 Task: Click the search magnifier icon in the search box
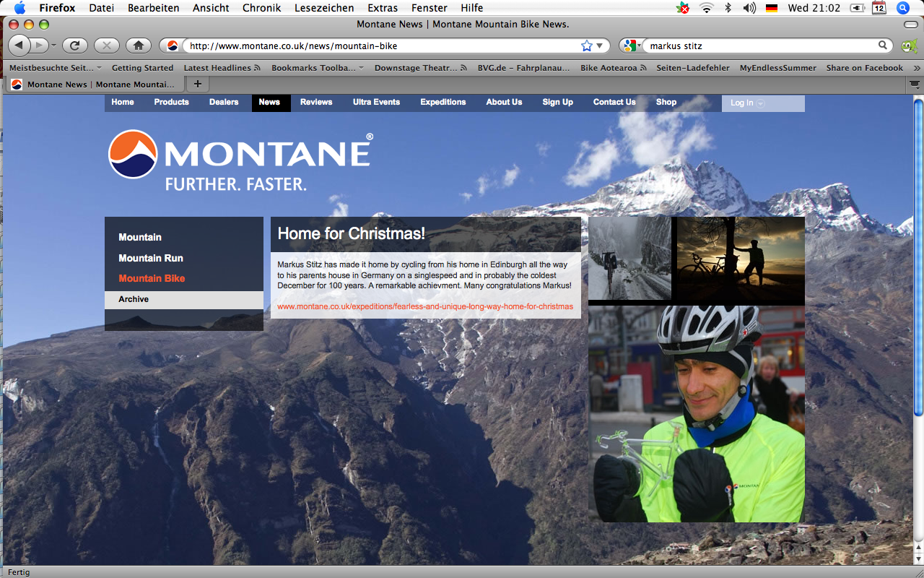pos(883,45)
